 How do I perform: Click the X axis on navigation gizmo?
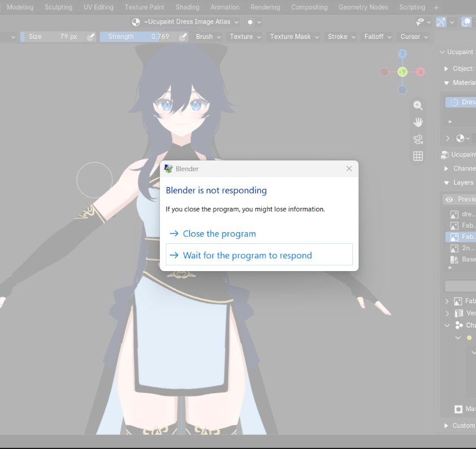point(421,72)
